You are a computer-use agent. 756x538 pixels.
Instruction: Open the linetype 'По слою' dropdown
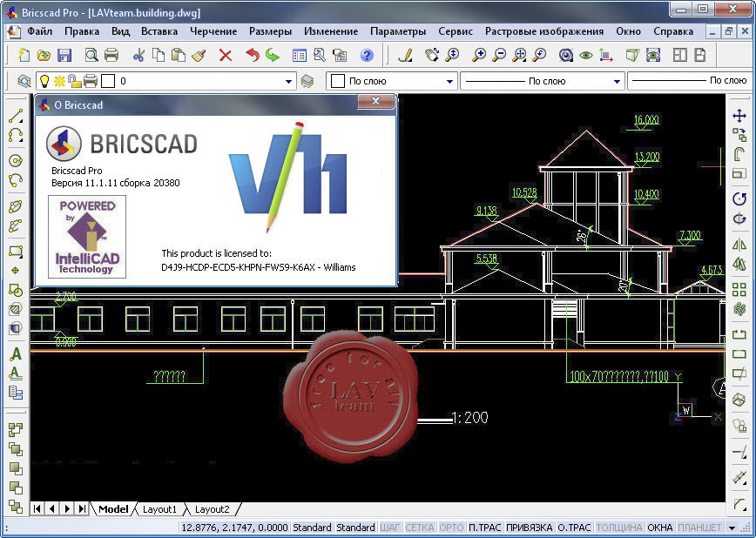pyautogui.click(x=617, y=82)
